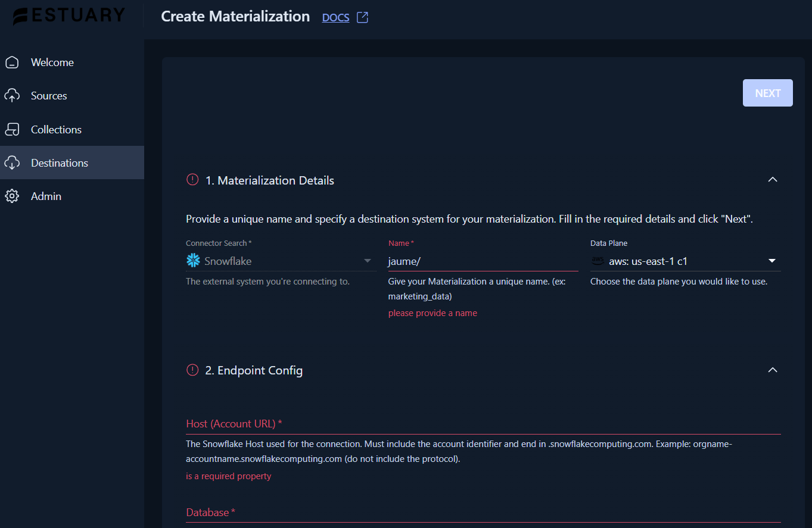Select Destinations in the sidebar
This screenshot has height=528, width=812.
(59, 162)
